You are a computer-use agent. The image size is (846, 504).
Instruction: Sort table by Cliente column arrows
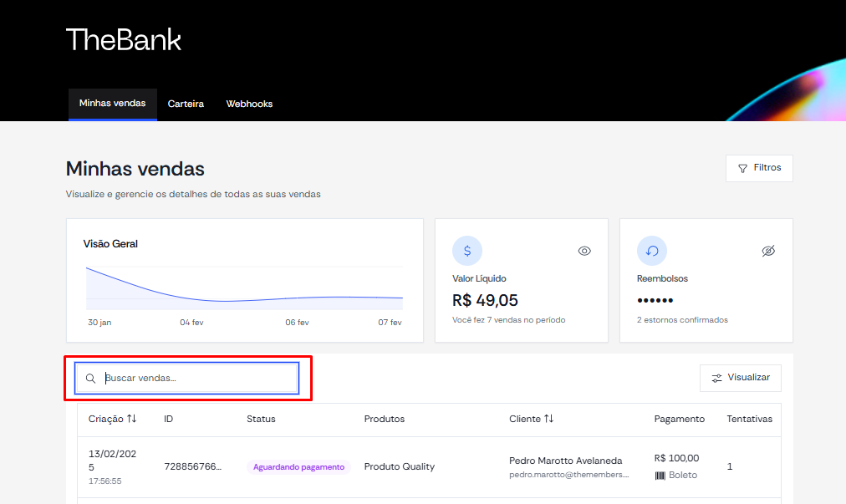click(548, 419)
